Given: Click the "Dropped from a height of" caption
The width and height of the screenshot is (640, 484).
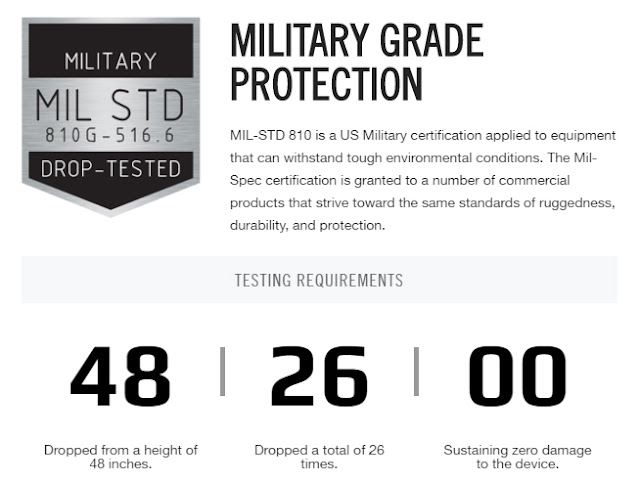Looking at the screenshot, I should coord(121,450).
